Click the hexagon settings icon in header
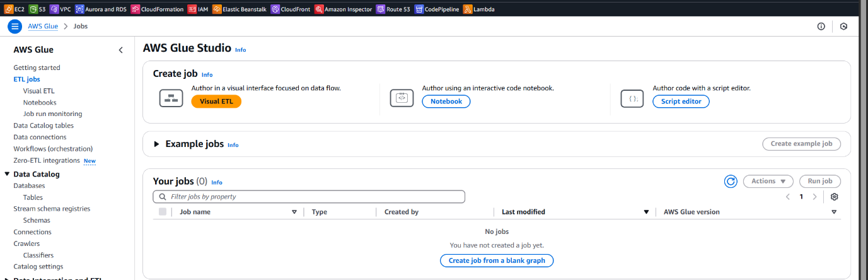 click(x=844, y=26)
